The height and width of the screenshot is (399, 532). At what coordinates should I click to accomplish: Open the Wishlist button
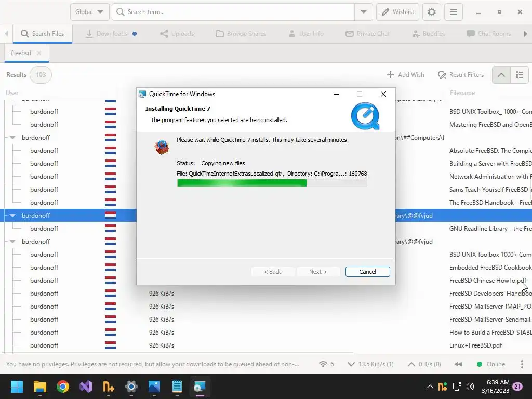tap(397, 12)
